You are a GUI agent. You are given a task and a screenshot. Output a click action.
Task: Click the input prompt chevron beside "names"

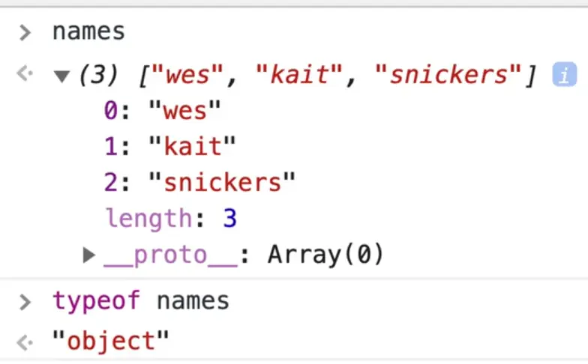pyautogui.click(x=25, y=32)
